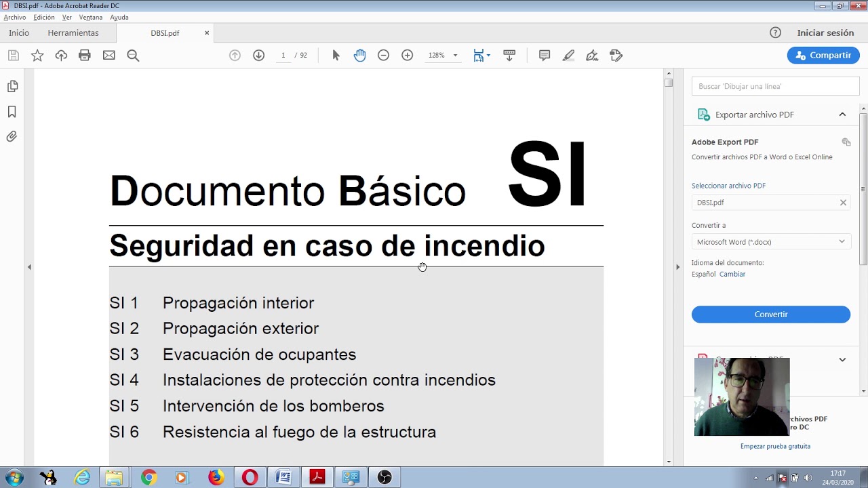Screen dimensions: 868x488
Task: Collapse the left navigation pane arrow
Action: [x=29, y=267]
